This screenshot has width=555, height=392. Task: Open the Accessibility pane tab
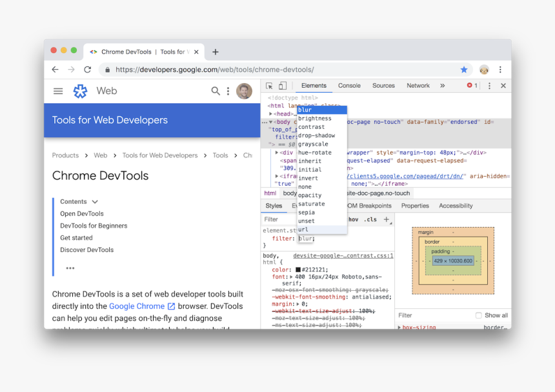point(456,206)
